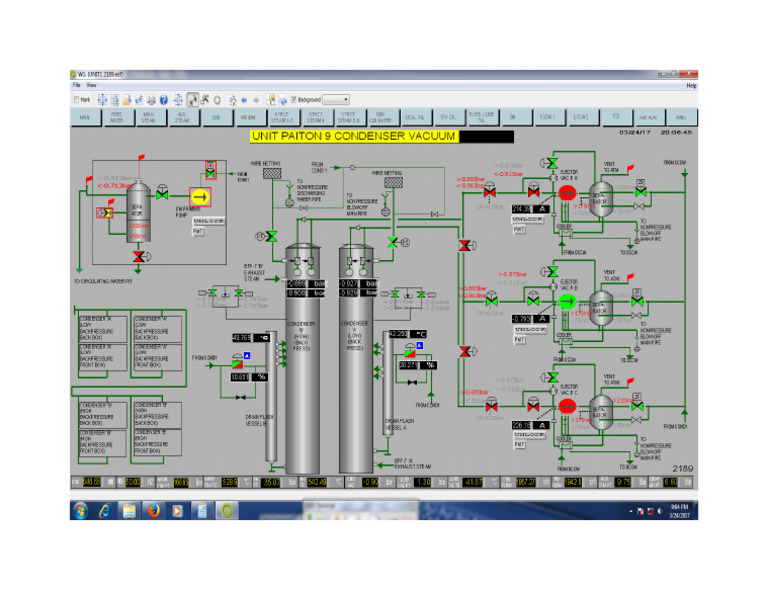Click the tools wrench icon in the toolbar
The image size is (768, 594).
pyautogui.click(x=205, y=99)
